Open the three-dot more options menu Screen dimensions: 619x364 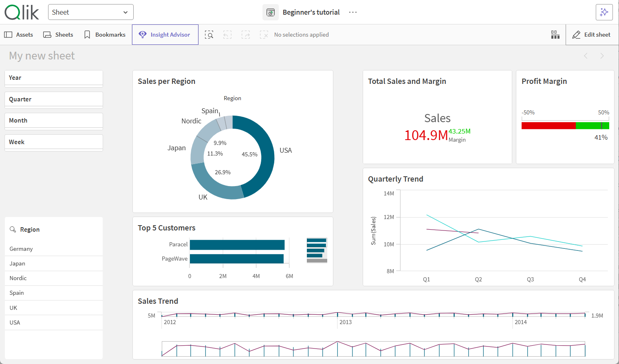pos(353,12)
